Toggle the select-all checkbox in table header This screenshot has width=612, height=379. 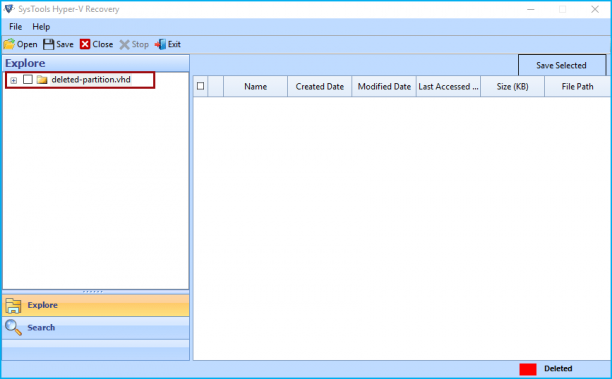click(x=201, y=86)
